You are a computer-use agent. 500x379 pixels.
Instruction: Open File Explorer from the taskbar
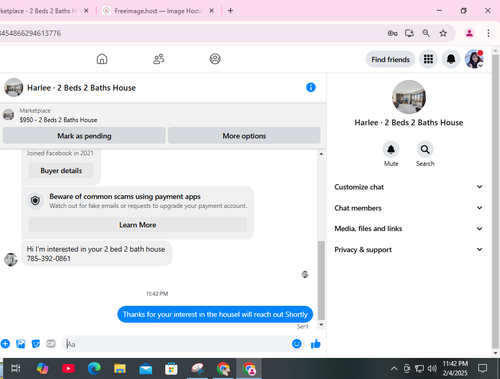pos(120,368)
